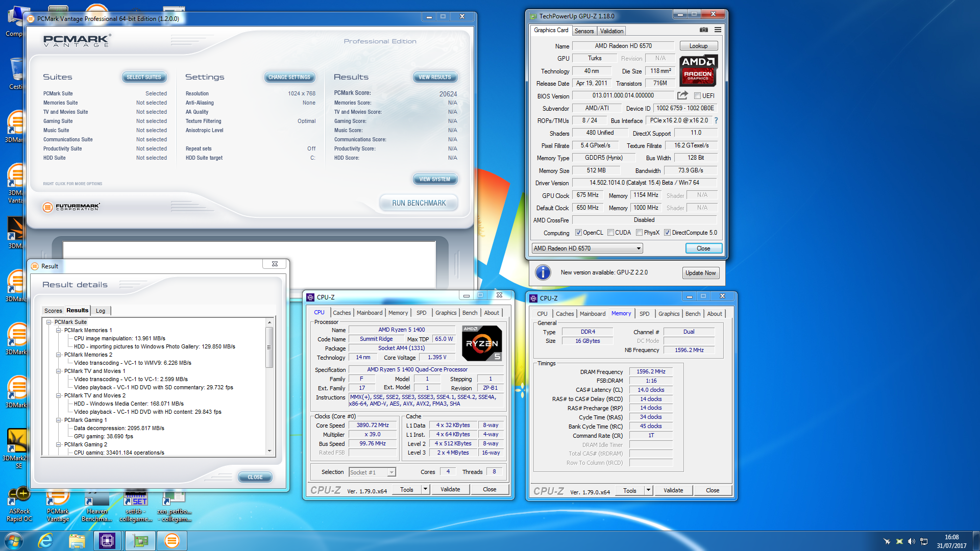Toggle the UEFI checkbox in GPU-Z
This screenshot has width=980, height=551.
[x=697, y=95]
